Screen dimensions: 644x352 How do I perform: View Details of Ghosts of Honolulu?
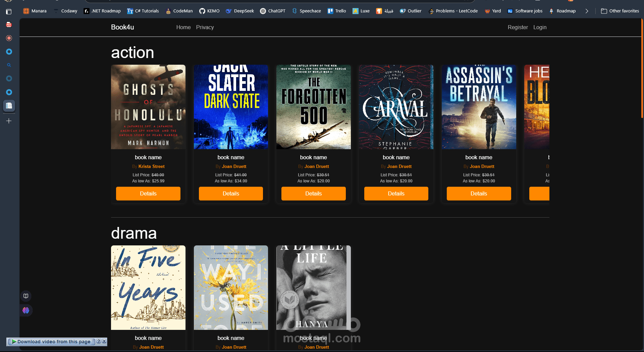click(x=148, y=193)
